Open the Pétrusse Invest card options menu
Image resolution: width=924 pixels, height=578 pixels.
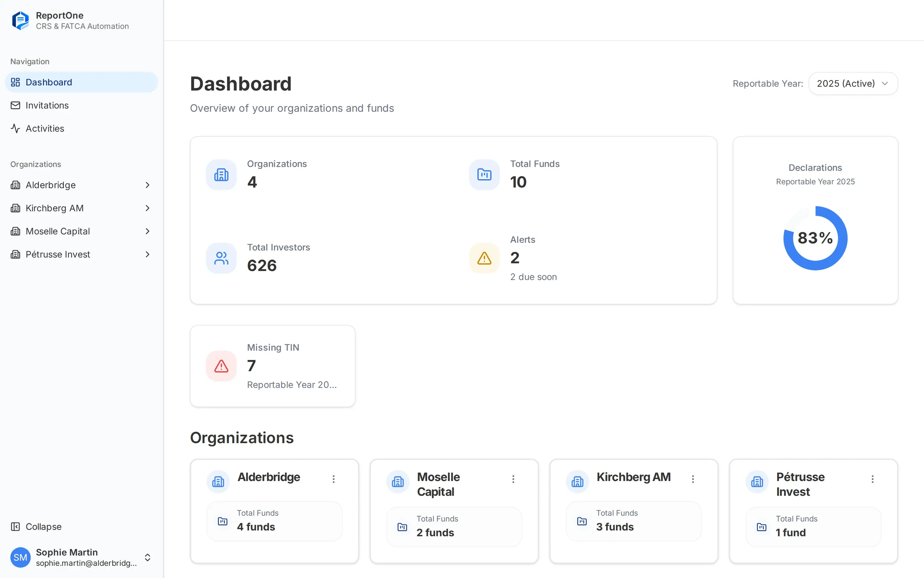(x=872, y=479)
